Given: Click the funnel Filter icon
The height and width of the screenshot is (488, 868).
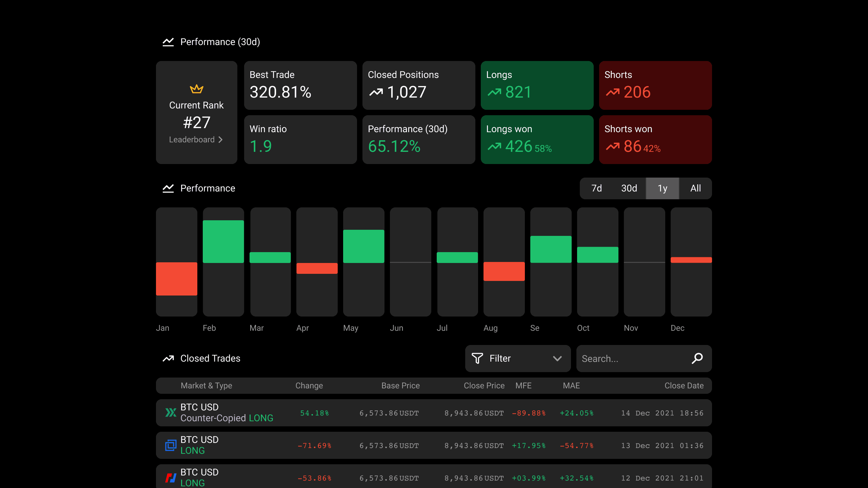Looking at the screenshot, I should (x=477, y=359).
